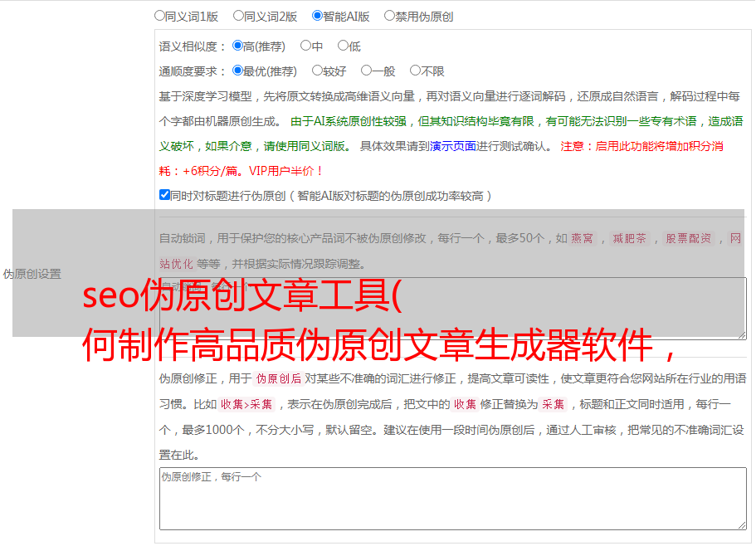
Task: Select the 同义词1版 radio option
Action: [159, 16]
